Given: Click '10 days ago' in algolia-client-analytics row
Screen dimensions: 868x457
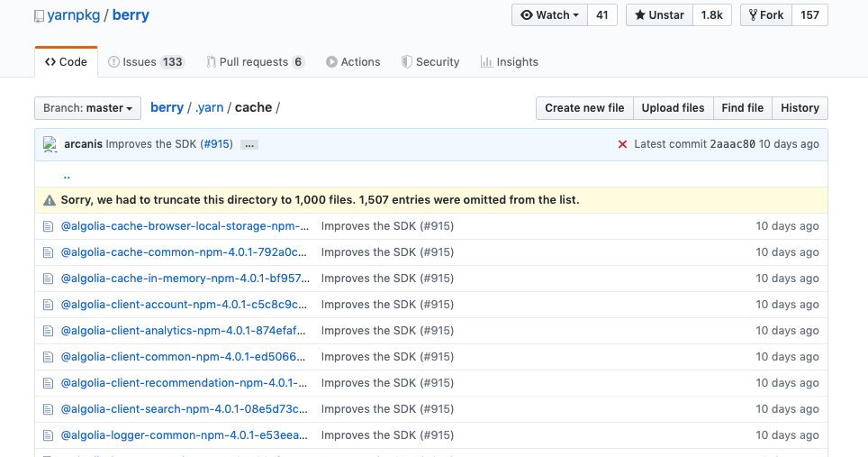Looking at the screenshot, I should click(787, 330).
